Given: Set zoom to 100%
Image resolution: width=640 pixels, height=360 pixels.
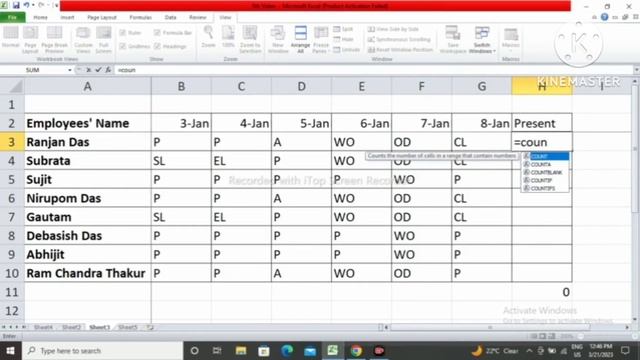Looking at the screenshot, I should [228, 37].
